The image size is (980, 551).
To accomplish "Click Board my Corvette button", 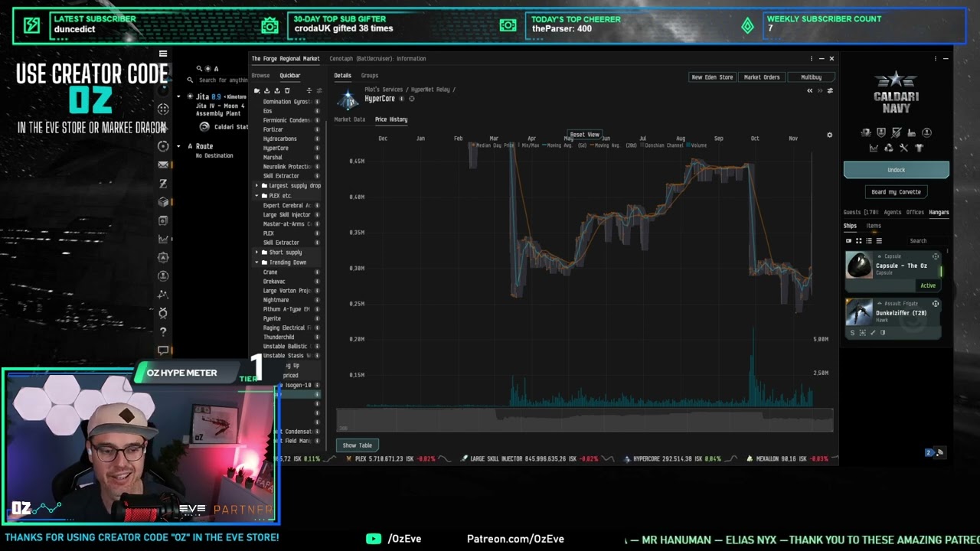I will coord(896,192).
